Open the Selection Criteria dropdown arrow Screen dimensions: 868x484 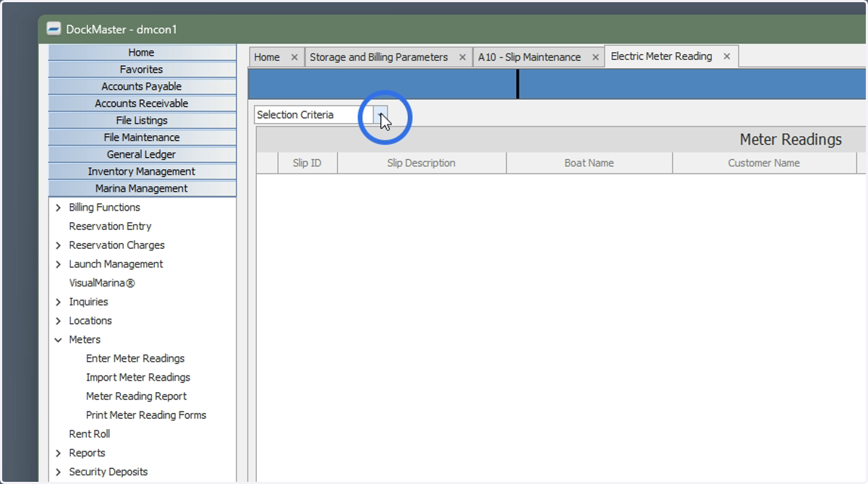coord(380,115)
